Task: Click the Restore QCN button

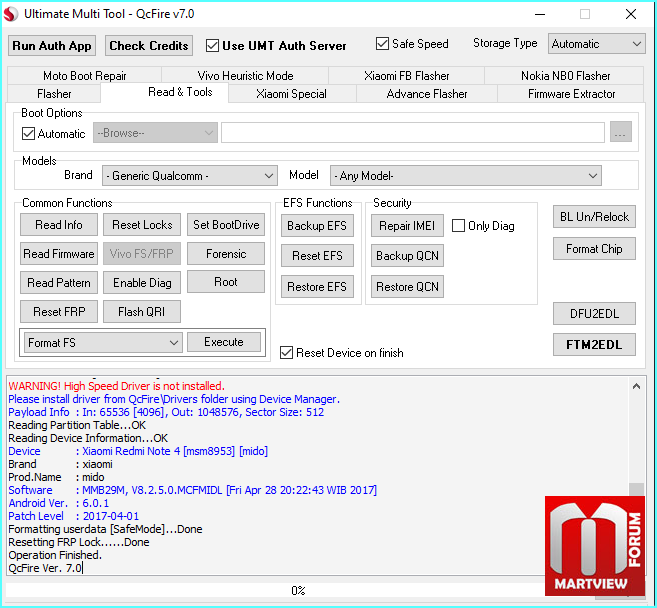Action: pos(407,286)
